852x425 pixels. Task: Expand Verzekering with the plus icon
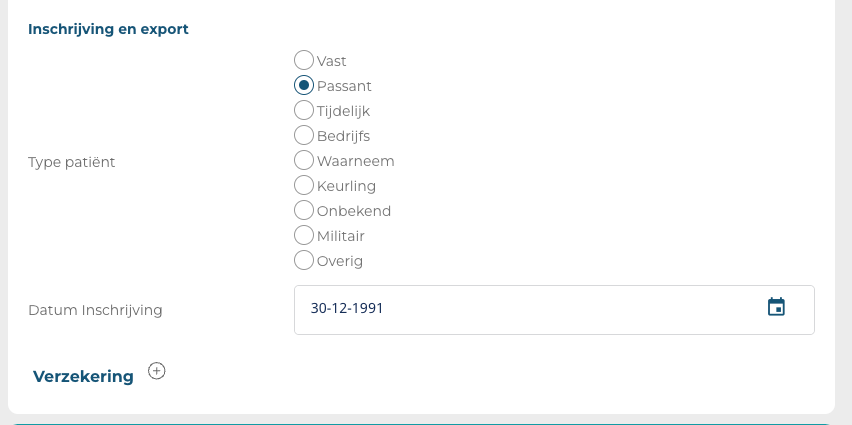(x=156, y=371)
